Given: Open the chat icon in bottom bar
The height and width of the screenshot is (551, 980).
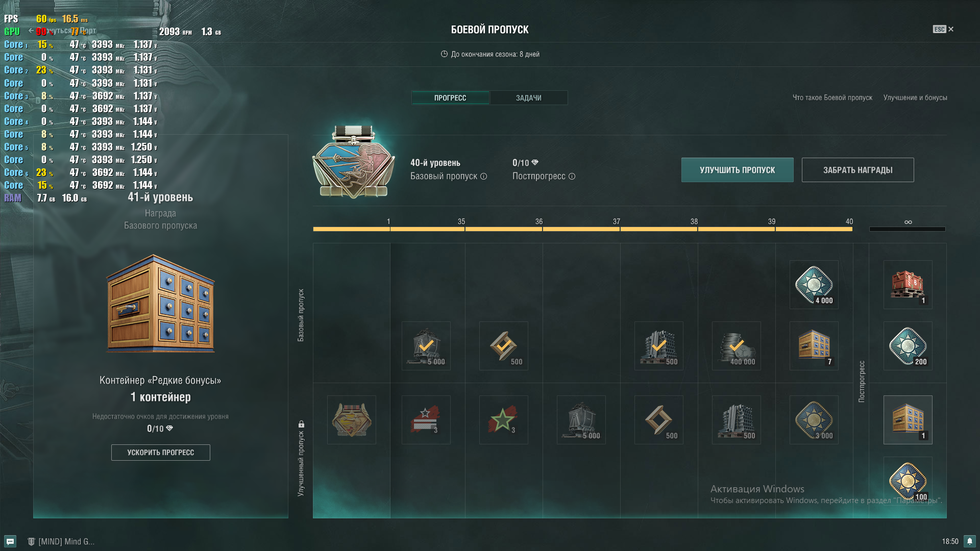Looking at the screenshot, I should point(10,541).
